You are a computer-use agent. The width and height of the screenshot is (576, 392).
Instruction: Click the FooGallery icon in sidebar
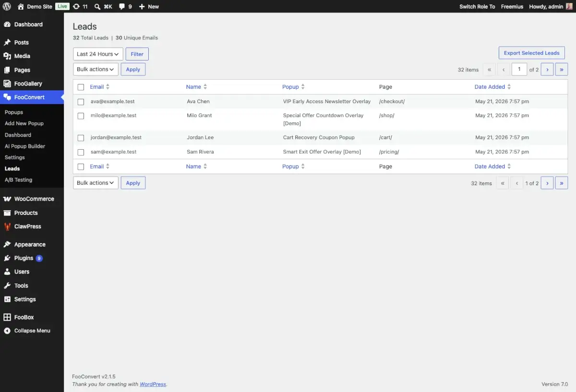pyautogui.click(x=7, y=83)
